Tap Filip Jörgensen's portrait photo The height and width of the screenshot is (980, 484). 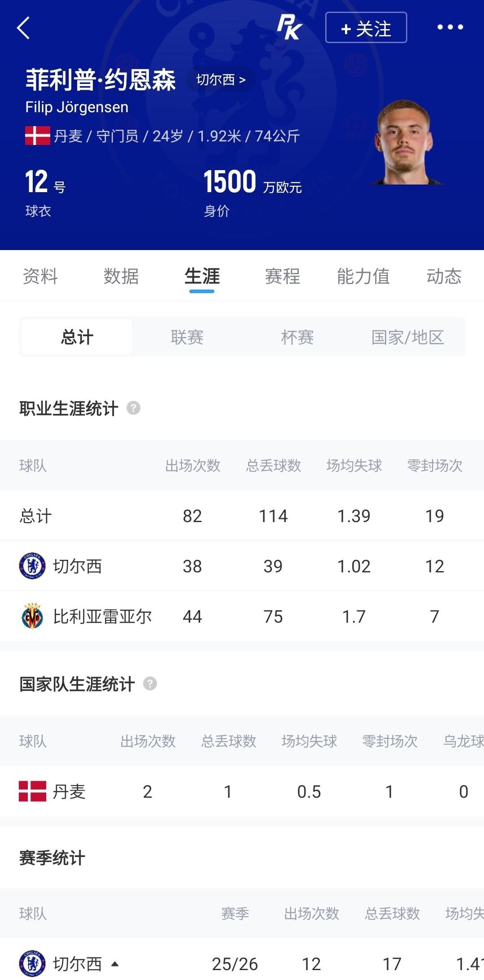pyautogui.click(x=406, y=142)
